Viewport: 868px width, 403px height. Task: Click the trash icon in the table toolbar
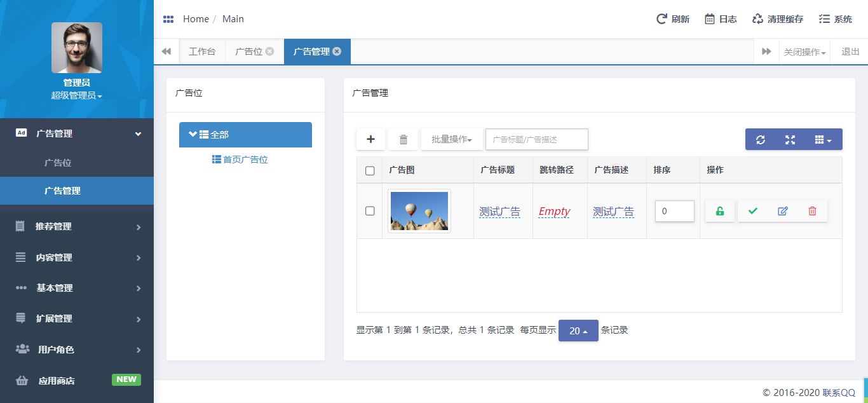tap(403, 139)
